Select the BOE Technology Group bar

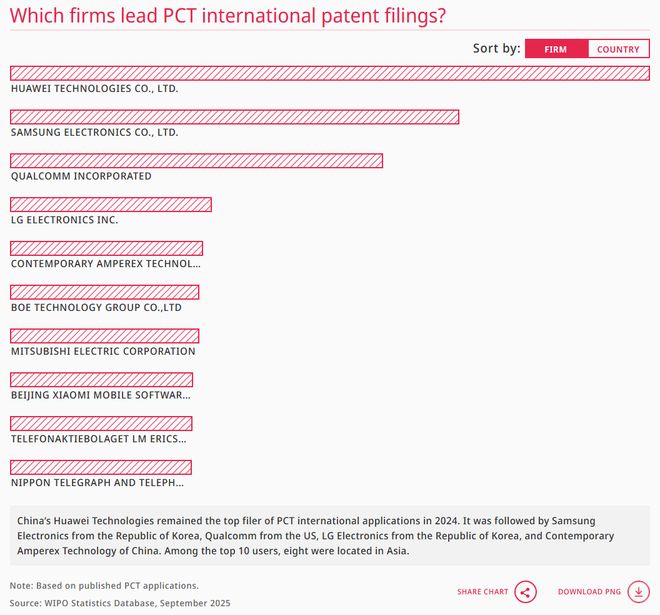tap(104, 292)
